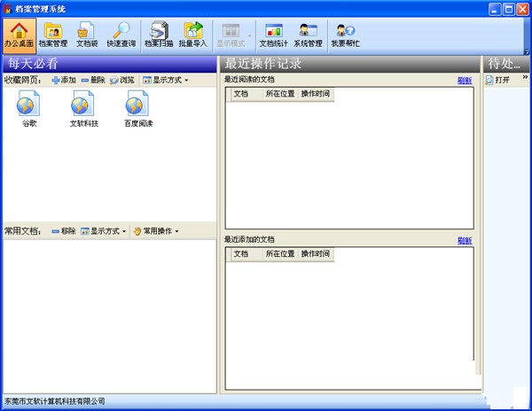This screenshot has width=532, height=411.
Task: Launch 档案扫描 scanner tool
Action: 158,35
